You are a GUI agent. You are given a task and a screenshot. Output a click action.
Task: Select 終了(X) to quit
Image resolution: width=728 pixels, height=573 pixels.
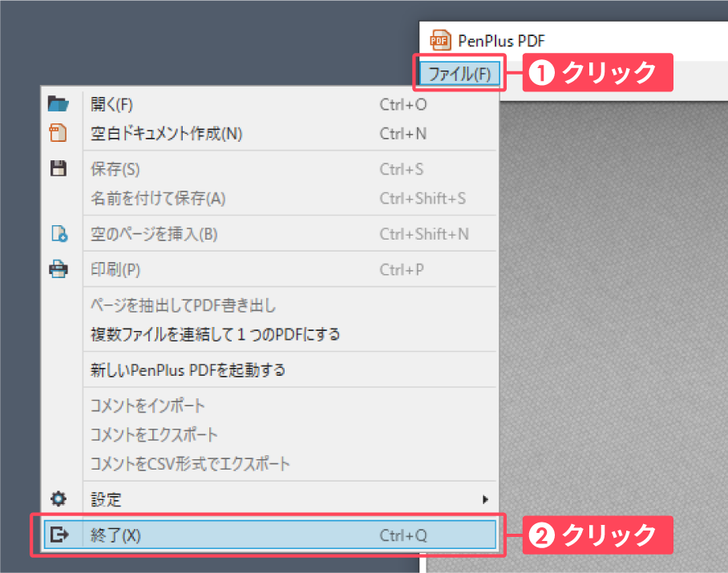(270, 535)
